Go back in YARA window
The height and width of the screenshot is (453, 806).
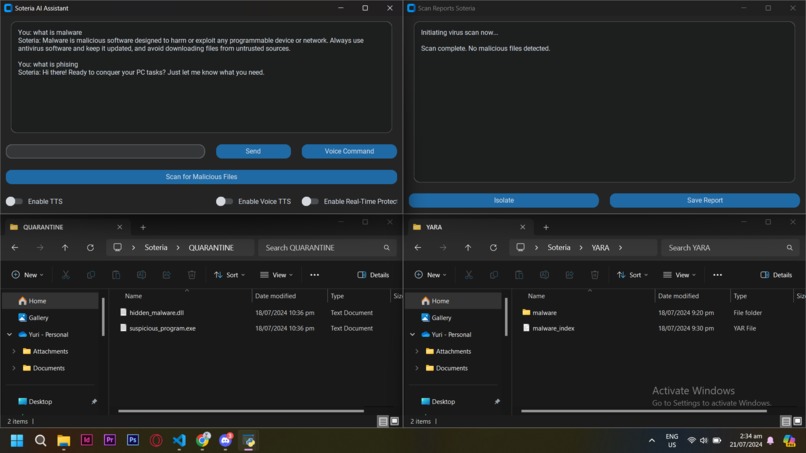tap(418, 248)
